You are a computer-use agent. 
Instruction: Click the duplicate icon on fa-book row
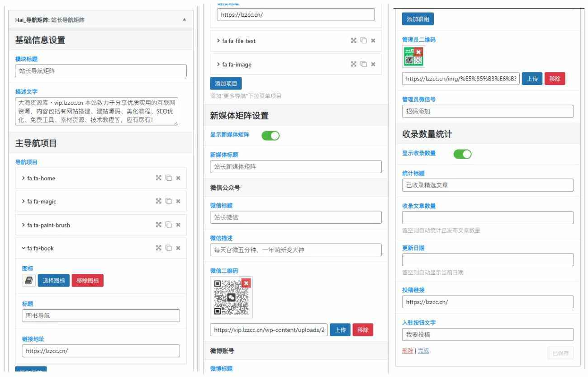coord(168,248)
